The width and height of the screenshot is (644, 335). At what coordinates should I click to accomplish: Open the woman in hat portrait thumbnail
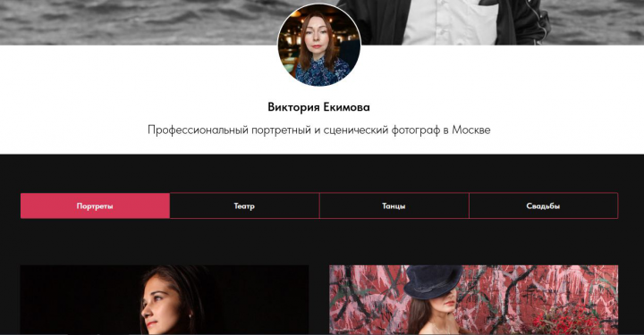point(473,300)
